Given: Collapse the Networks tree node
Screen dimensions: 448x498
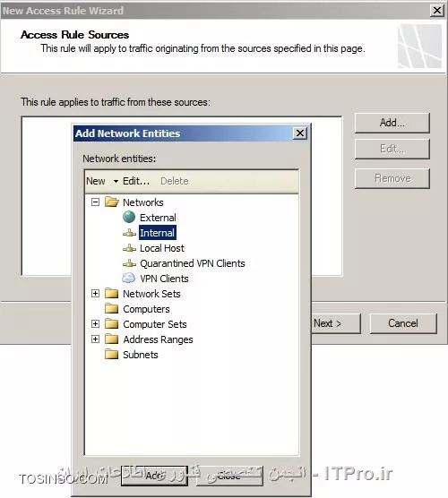Looking at the screenshot, I should 95,202.
